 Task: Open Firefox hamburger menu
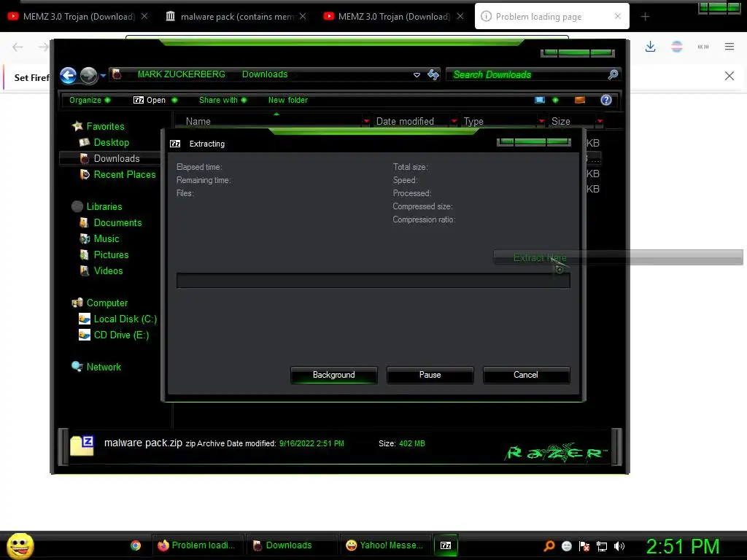(x=729, y=47)
